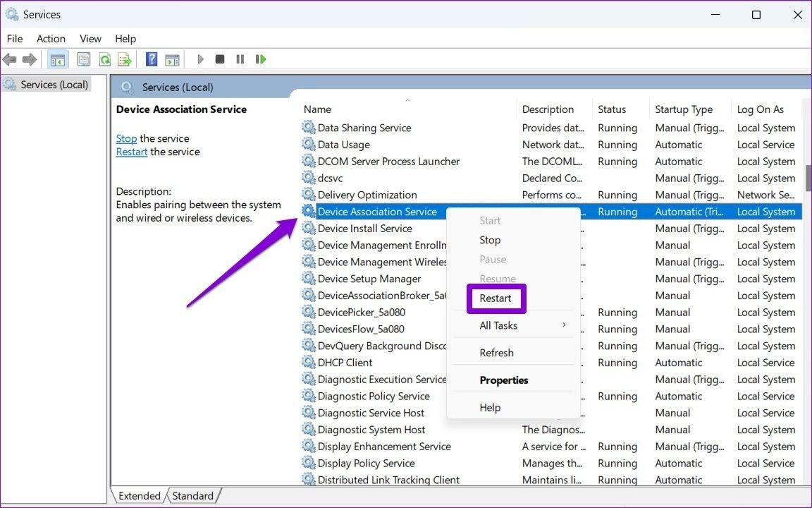Choose Restart in the context menu

pyautogui.click(x=496, y=298)
